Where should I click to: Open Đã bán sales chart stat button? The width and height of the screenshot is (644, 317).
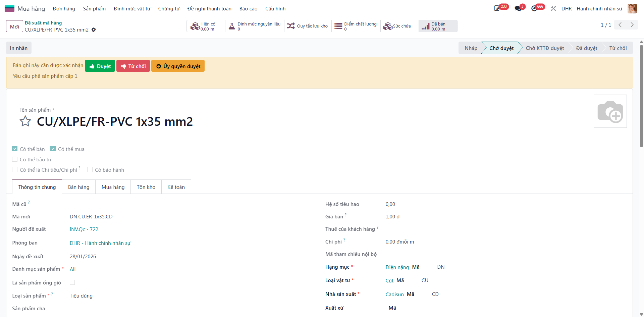coord(438,26)
